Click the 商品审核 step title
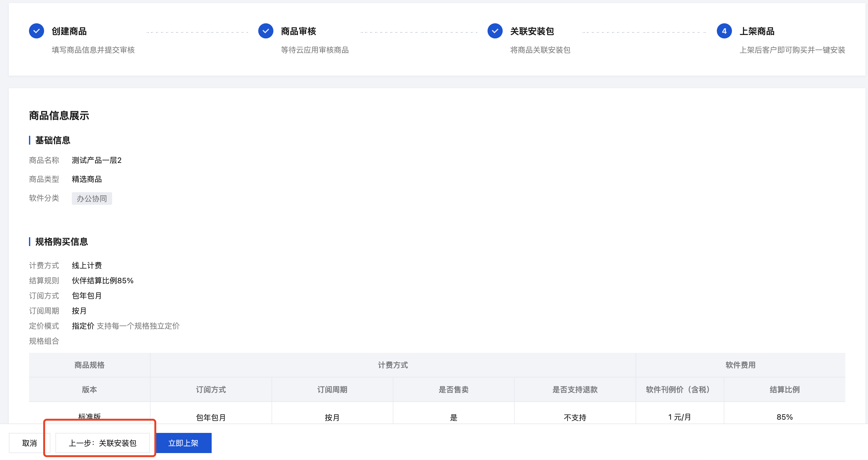Screen dimensions: 868x460 [298, 31]
